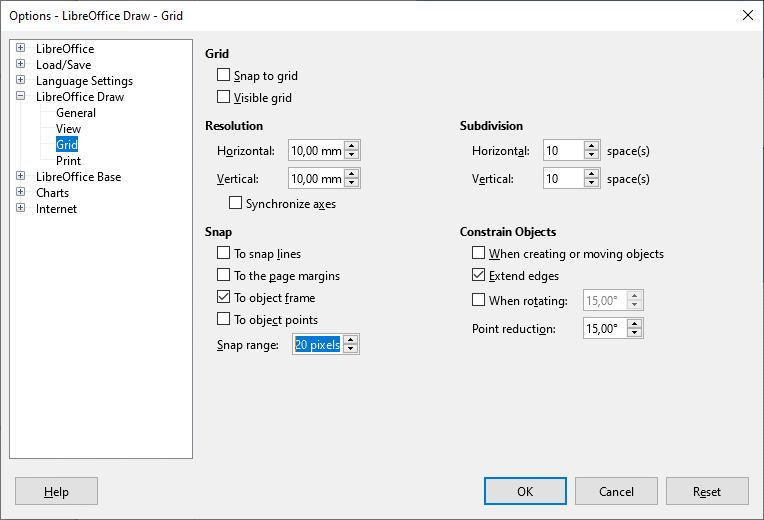Decrease Resolution Vertical value with down arrow
764x520 pixels.
coord(351,182)
